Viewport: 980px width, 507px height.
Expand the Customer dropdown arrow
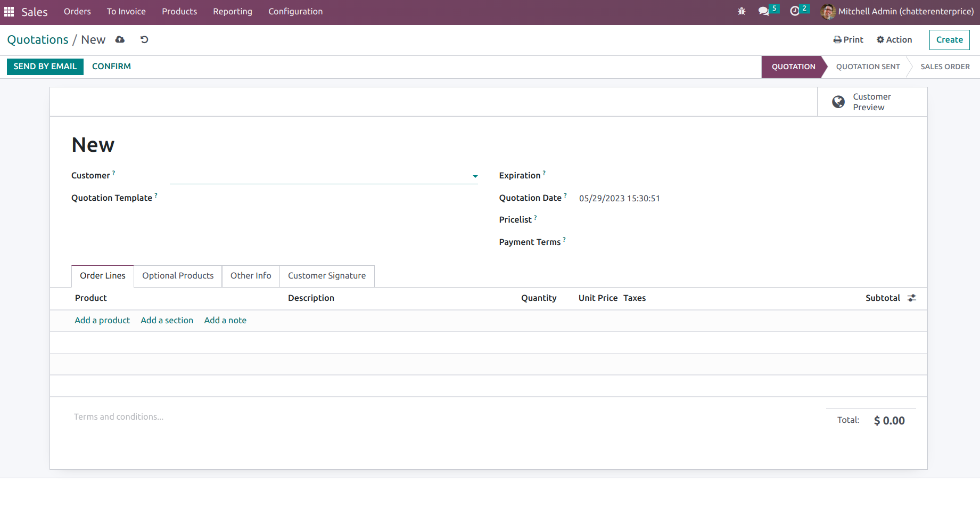pyautogui.click(x=475, y=176)
